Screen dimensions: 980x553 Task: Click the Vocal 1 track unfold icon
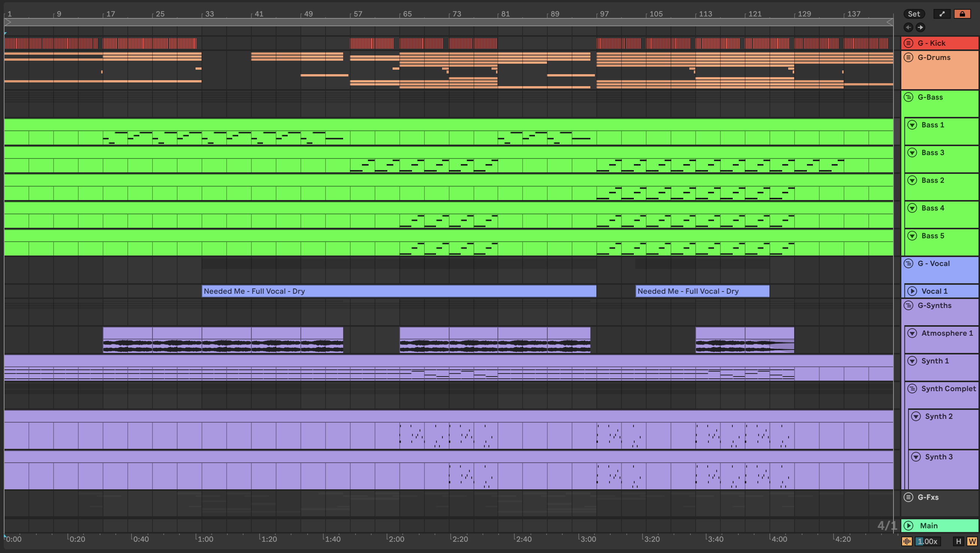pyautogui.click(x=912, y=291)
